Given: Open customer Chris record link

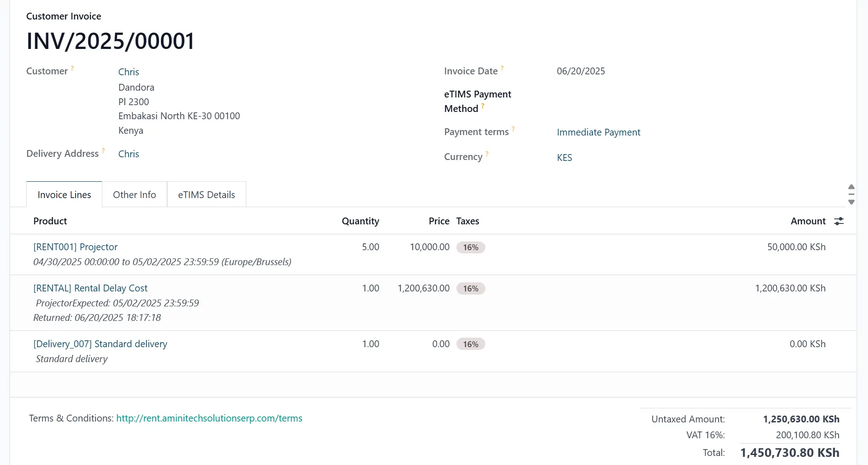Looking at the screenshot, I should pos(129,72).
